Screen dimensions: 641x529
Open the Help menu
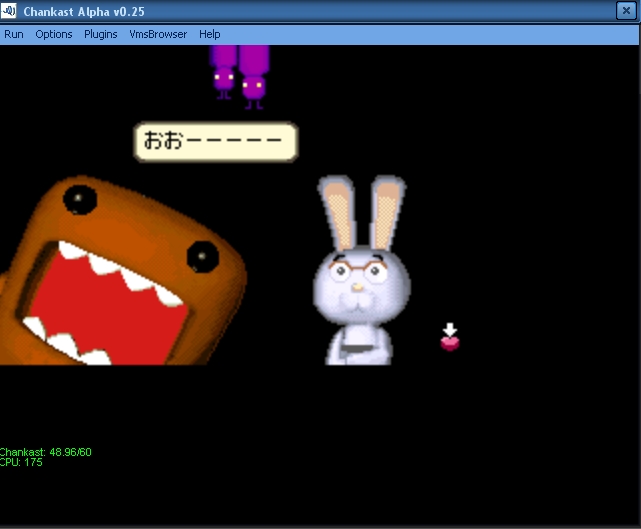210,34
